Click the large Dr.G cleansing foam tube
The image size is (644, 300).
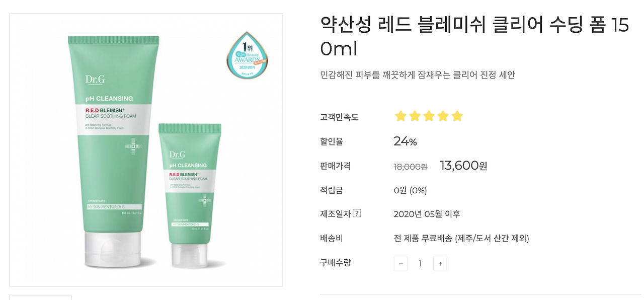point(114,152)
